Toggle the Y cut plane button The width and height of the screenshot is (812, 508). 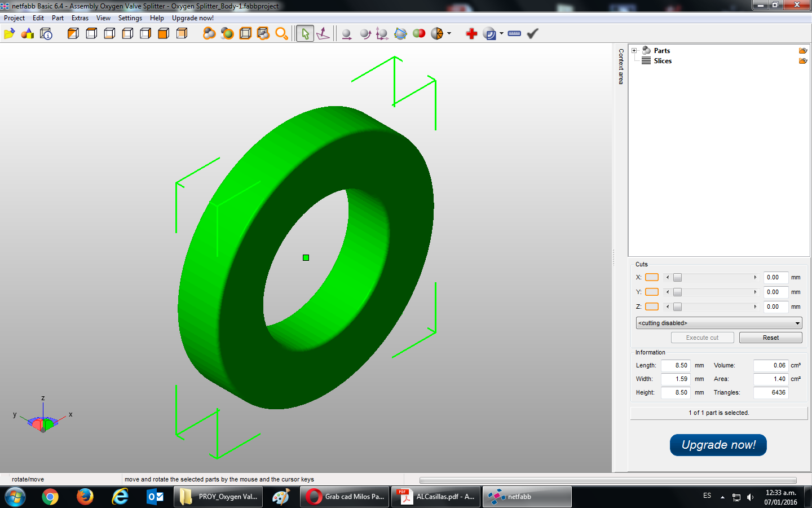(x=652, y=292)
